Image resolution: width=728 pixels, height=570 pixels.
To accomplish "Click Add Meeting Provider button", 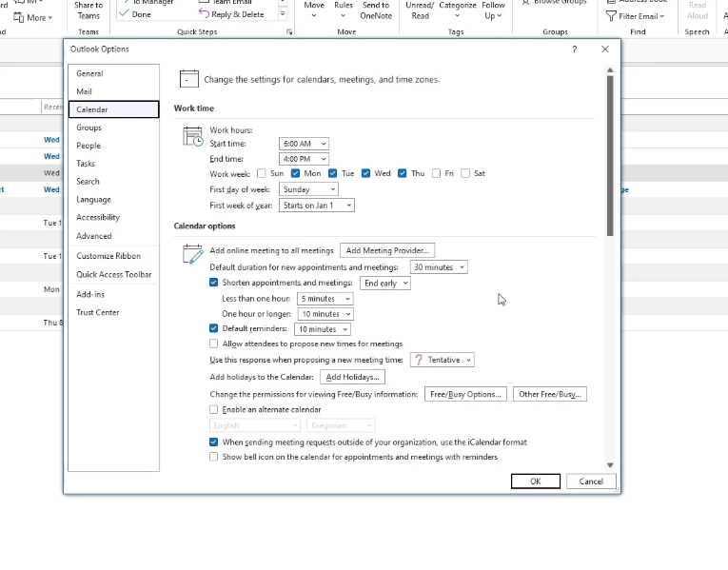I will click(387, 250).
